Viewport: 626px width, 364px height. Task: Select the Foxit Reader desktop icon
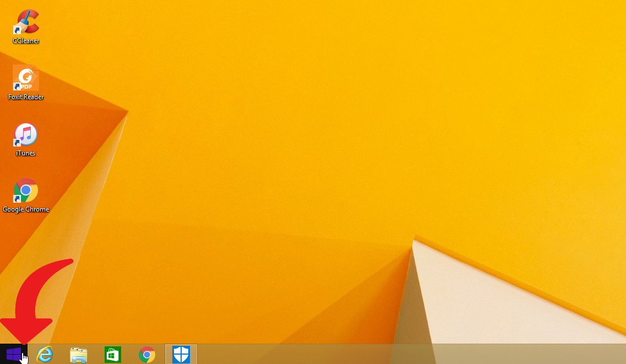pos(26,78)
